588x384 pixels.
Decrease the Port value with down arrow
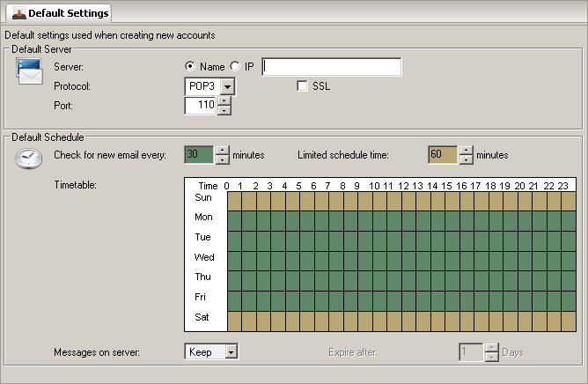[224, 110]
